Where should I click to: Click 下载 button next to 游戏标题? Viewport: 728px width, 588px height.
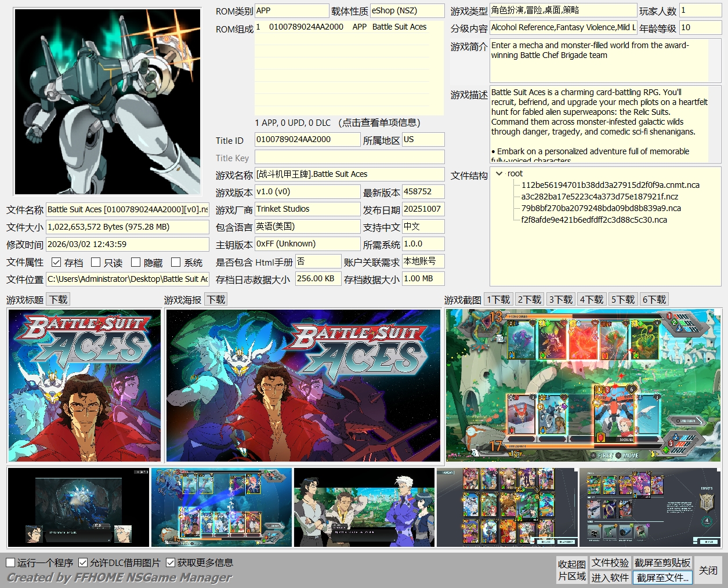58,299
